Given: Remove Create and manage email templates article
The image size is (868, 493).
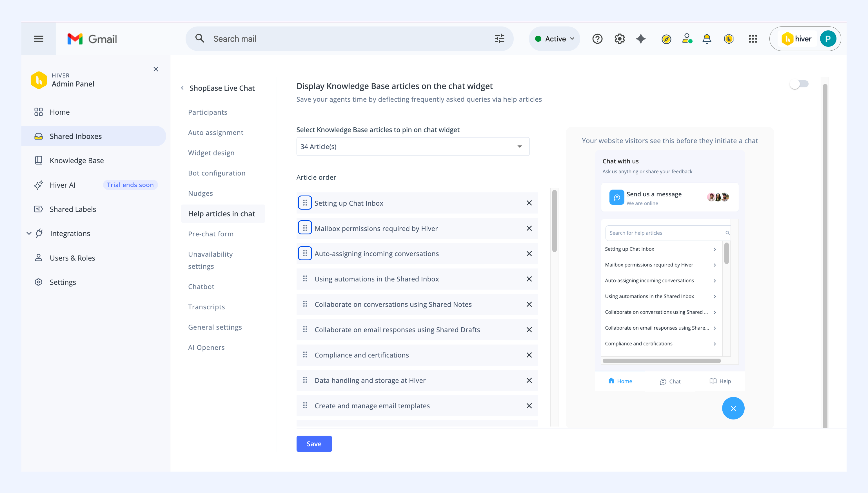Looking at the screenshot, I should click(x=529, y=406).
